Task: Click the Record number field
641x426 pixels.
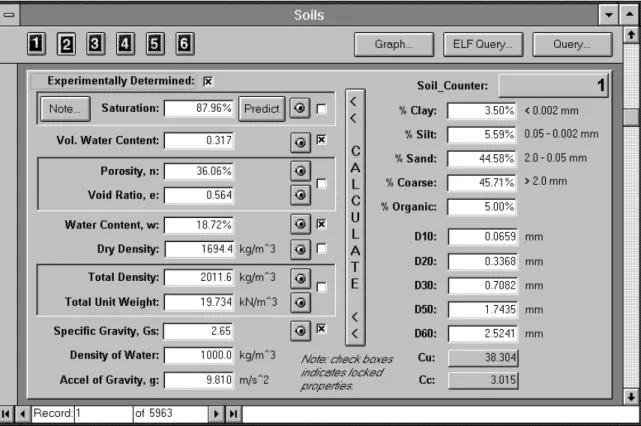Action: click(104, 414)
